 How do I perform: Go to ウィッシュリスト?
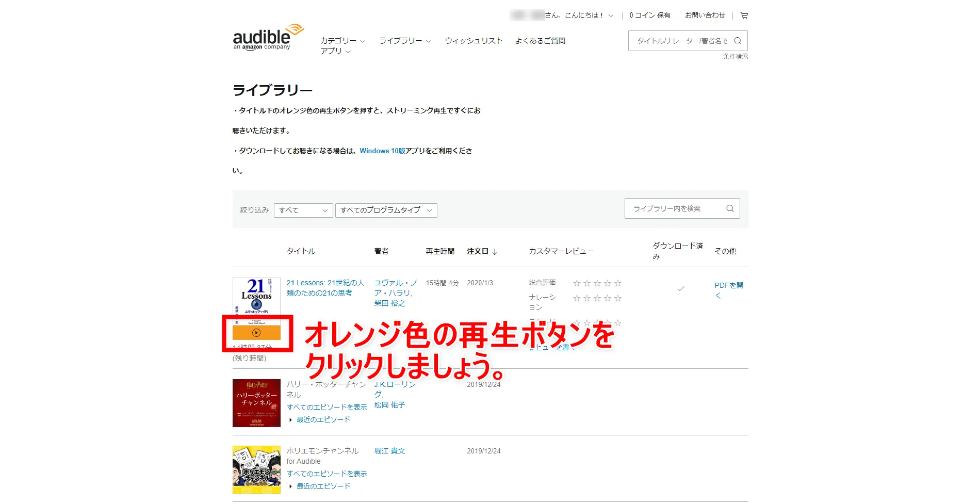click(x=473, y=41)
